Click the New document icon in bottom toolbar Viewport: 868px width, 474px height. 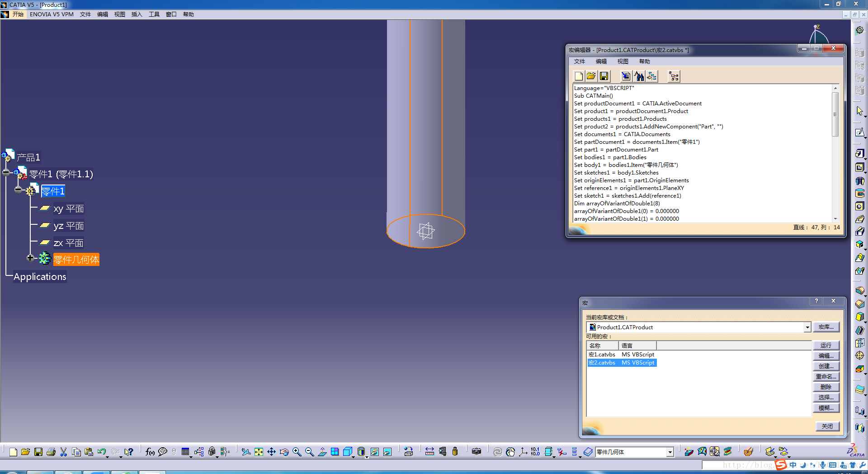[13, 452]
